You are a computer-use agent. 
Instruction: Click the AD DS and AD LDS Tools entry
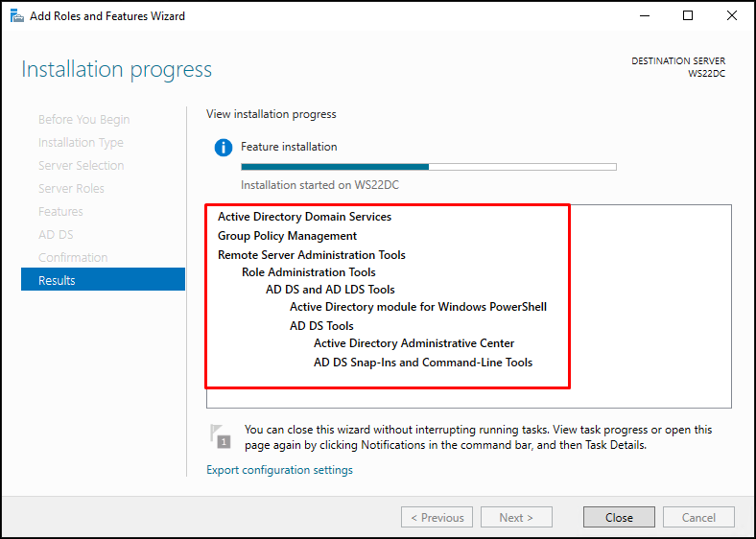[330, 290]
